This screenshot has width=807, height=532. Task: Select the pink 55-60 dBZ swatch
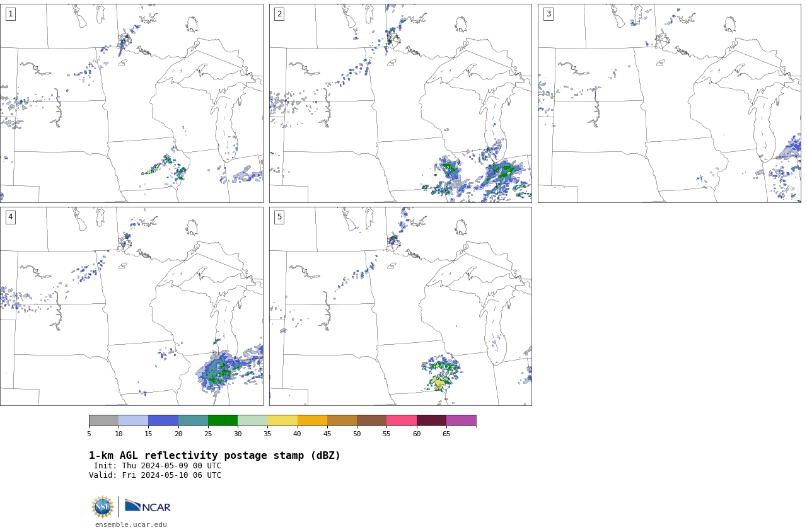[402, 420]
